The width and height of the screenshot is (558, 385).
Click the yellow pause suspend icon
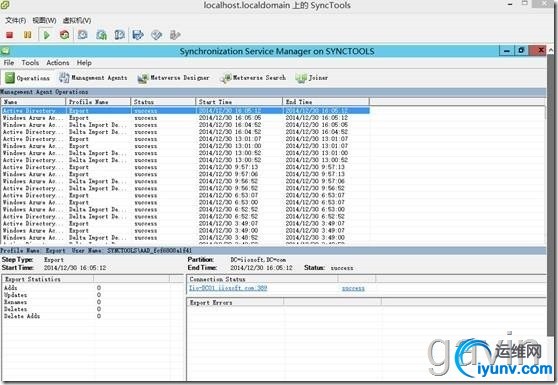27,35
